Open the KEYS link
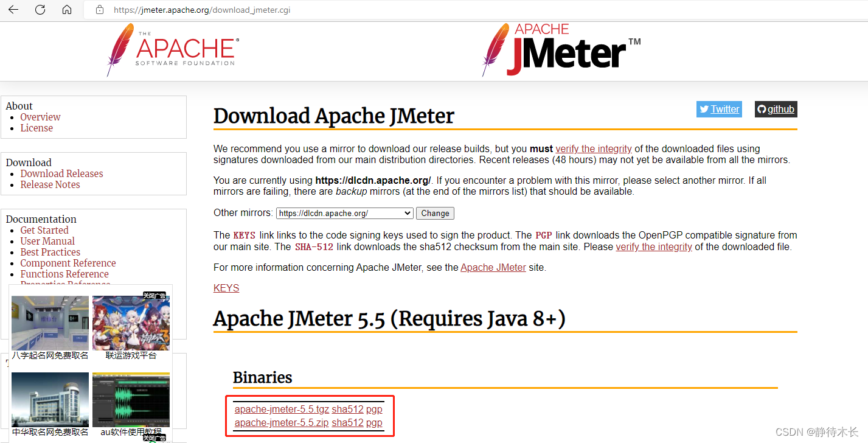Image resolution: width=868 pixels, height=443 pixels. tap(226, 288)
